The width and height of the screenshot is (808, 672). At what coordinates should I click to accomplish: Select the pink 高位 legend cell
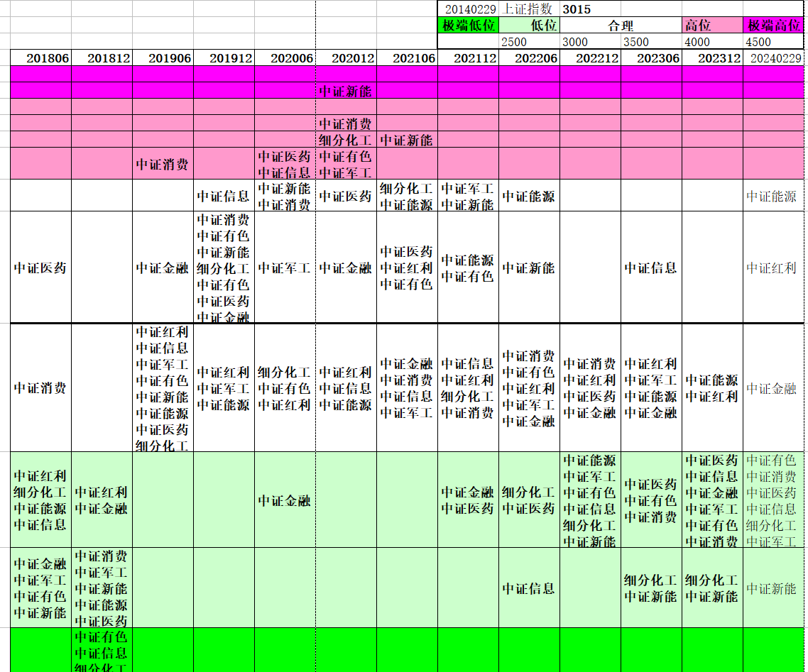pos(712,26)
